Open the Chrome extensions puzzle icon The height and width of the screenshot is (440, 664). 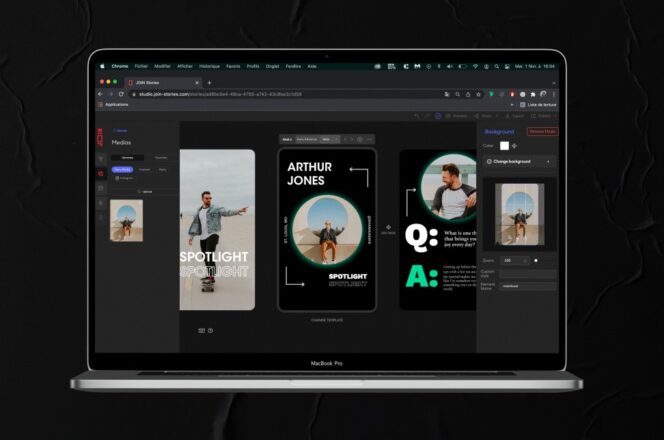(x=533, y=94)
